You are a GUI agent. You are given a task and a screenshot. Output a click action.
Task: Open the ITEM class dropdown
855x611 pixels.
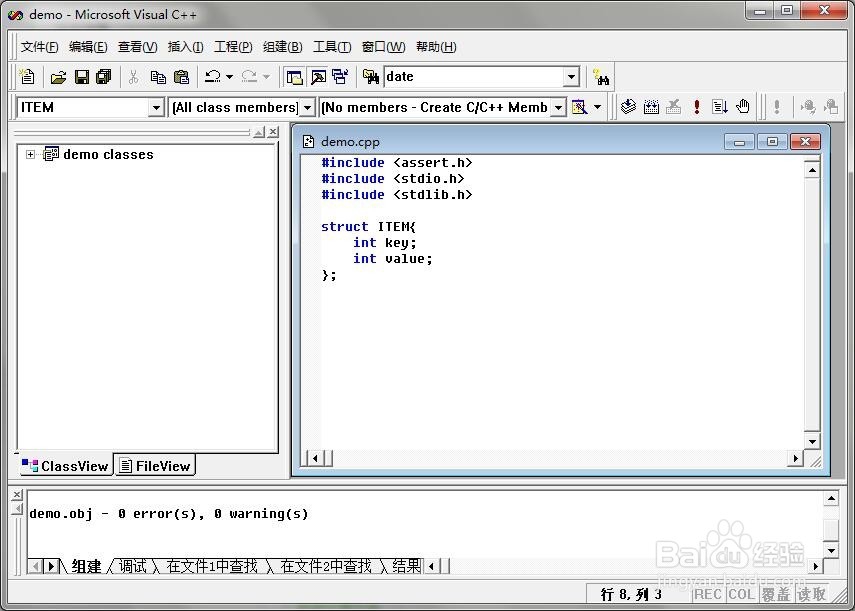[156, 107]
